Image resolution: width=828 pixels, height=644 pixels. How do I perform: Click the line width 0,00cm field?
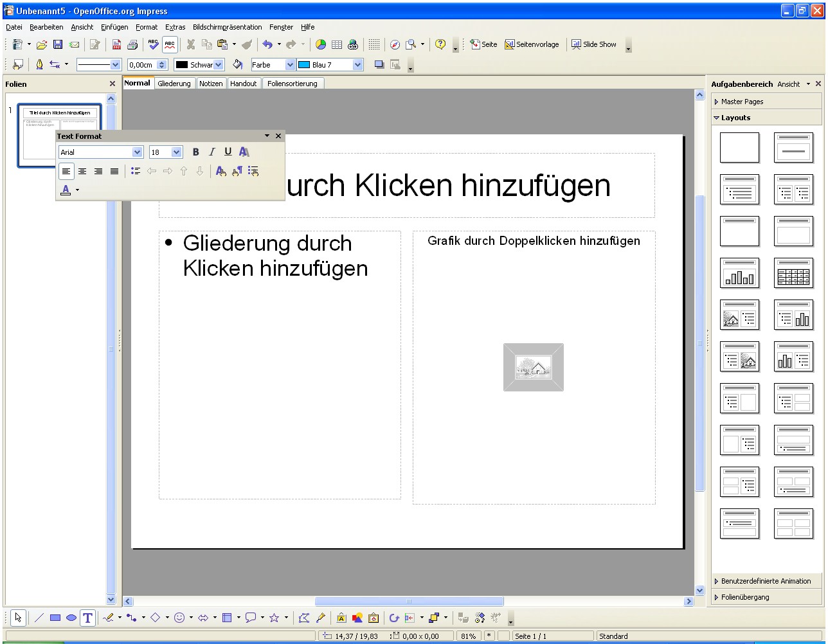(147, 64)
